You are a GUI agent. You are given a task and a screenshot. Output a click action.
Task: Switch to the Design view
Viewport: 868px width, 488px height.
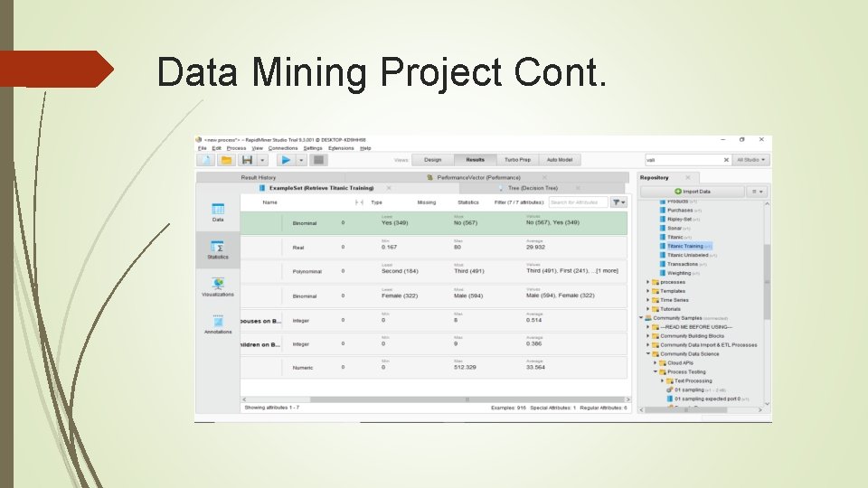433,160
